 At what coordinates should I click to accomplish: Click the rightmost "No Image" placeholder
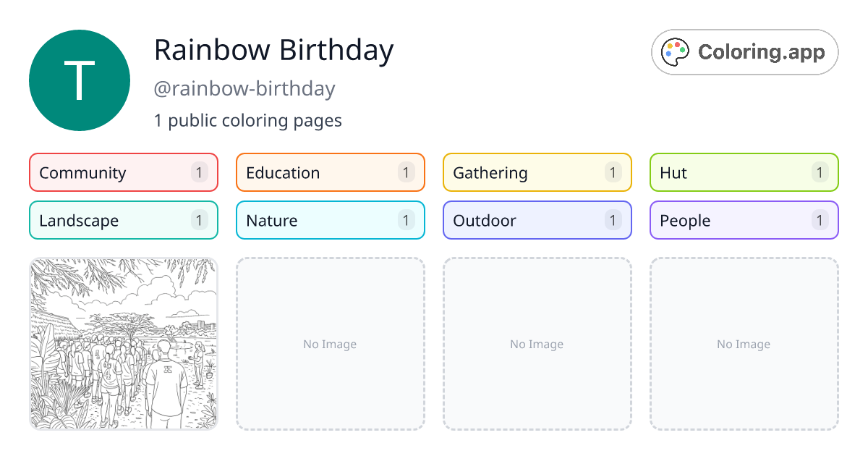pos(744,344)
